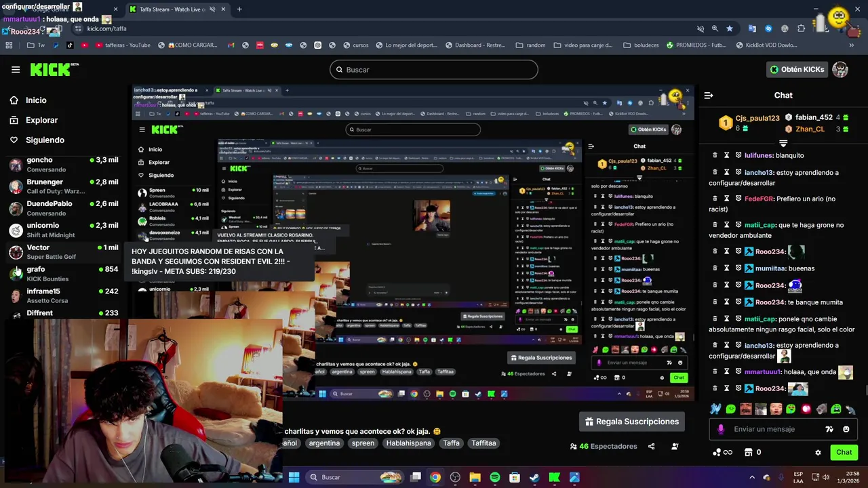868x488 pixels.
Task: Open grafo's KICK Bounties channel
Action: tap(64, 274)
